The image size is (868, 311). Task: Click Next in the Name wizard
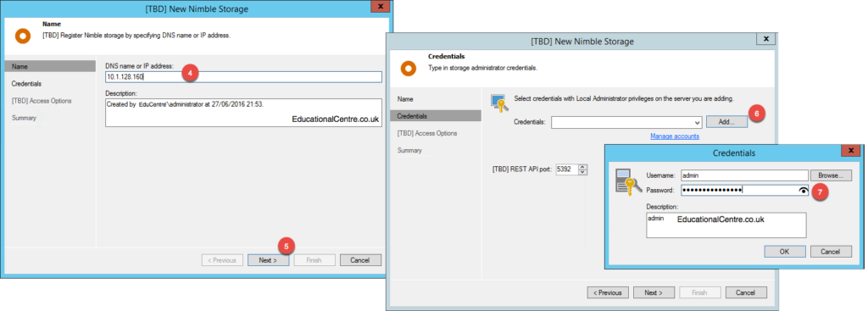click(x=268, y=260)
